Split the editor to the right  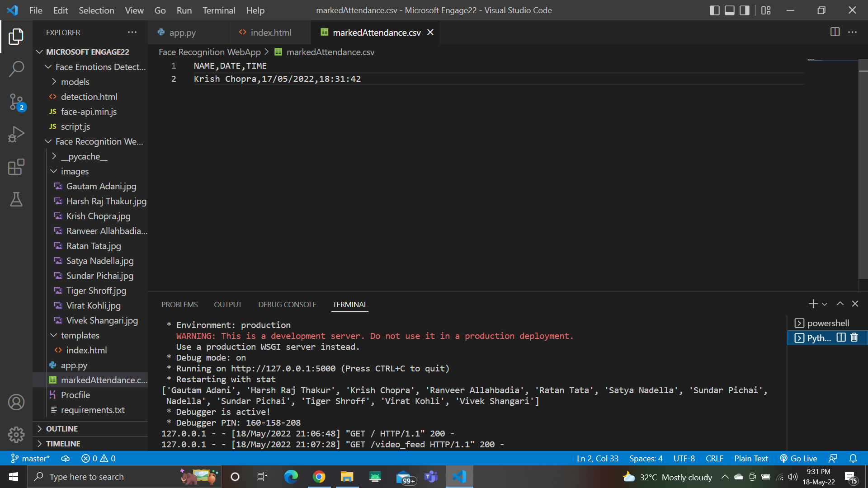tap(835, 32)
